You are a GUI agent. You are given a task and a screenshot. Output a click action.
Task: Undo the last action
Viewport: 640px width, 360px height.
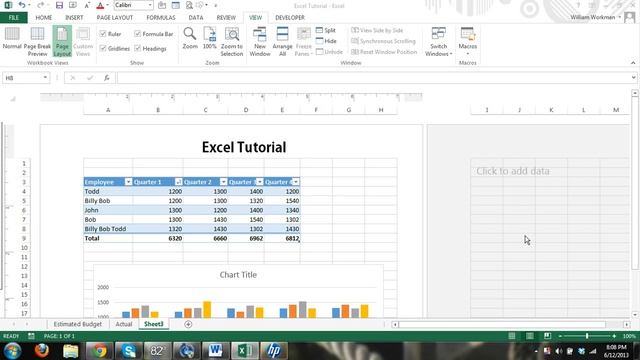22,5
